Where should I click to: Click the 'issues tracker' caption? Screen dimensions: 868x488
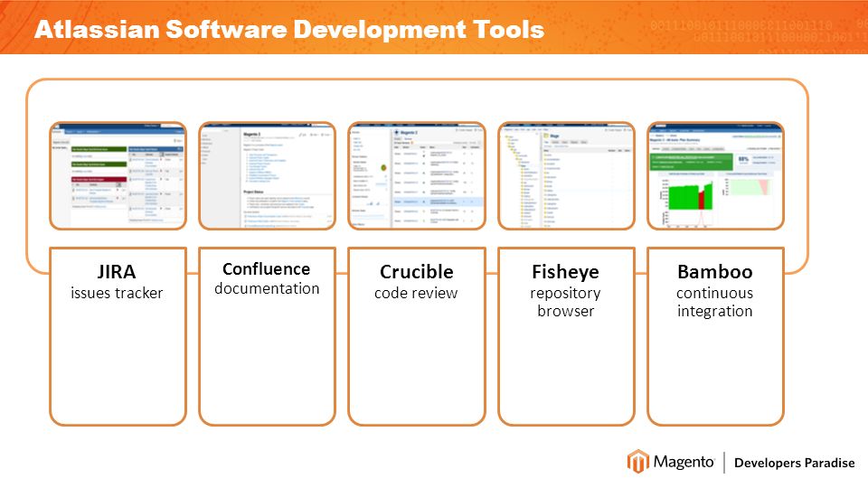117,293
